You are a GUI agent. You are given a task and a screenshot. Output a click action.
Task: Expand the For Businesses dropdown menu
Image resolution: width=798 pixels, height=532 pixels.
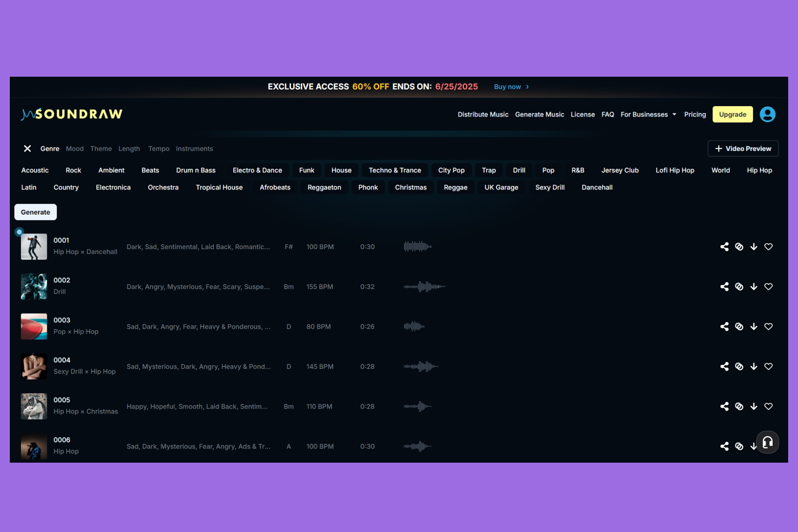[648, 115]
